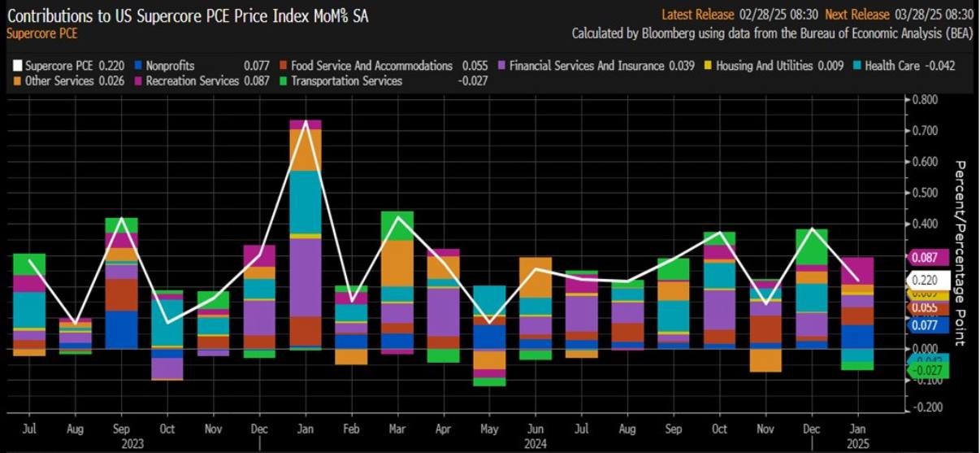980x453 pixels.
Task: Select the Recreation Services legend label
Action: (x=192, y=81)
